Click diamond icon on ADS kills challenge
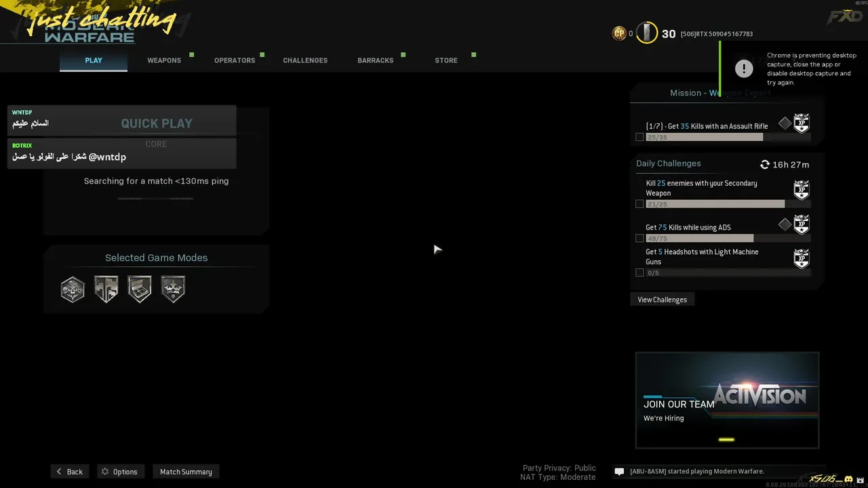The width and height of the screenshot is (868, 488). pyautogui.click(x=785, y=224)
